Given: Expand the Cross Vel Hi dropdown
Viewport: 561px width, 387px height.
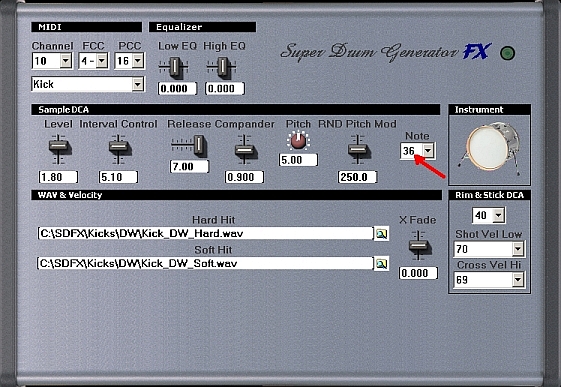Looking at the screenshot, I should (x=518, y=280).
